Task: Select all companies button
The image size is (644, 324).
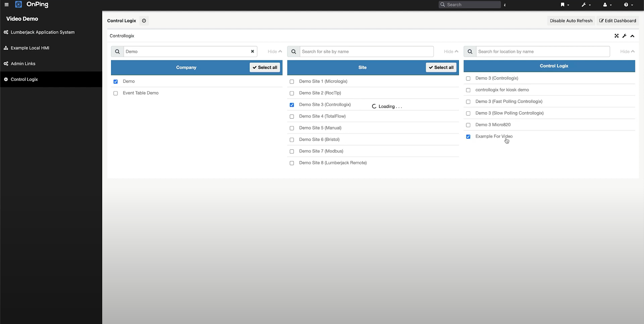Action: pos(265,68)
